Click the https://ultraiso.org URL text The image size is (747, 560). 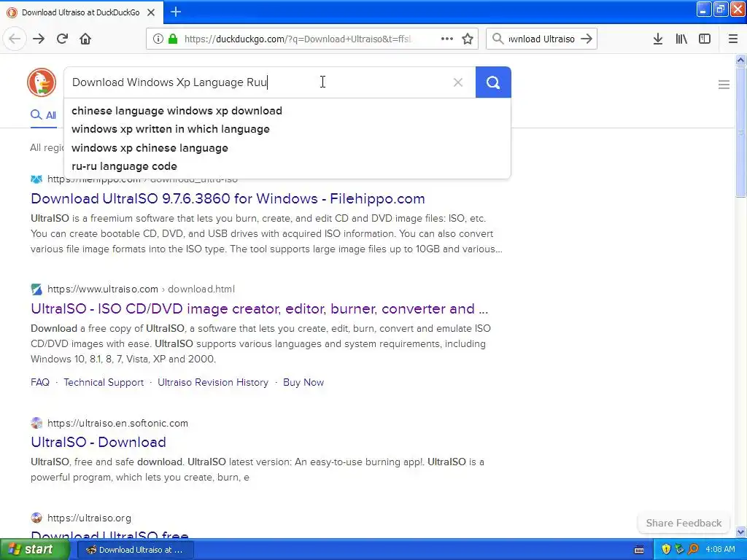tap(89, 518)
